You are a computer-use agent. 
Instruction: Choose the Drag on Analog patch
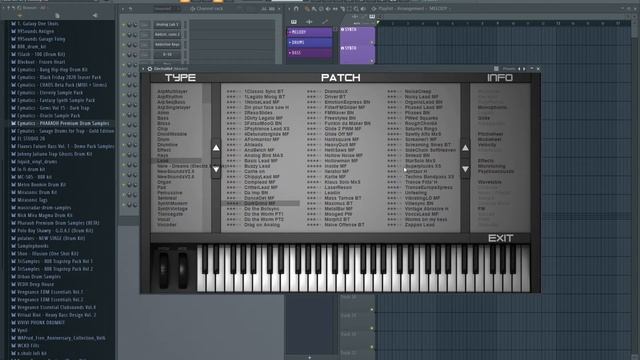click(x=262, y=224)
